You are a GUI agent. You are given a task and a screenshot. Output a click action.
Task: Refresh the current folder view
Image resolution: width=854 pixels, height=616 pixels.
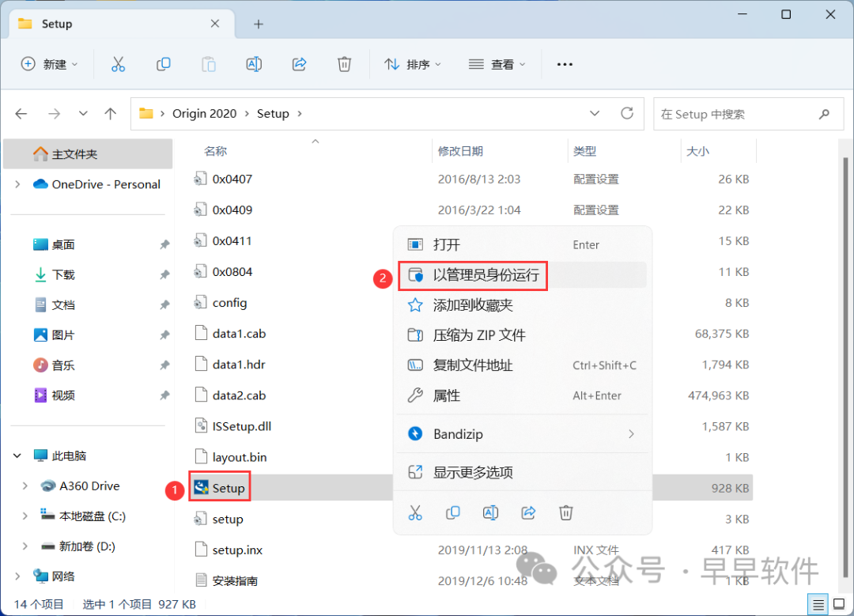(x=627, y=113)
